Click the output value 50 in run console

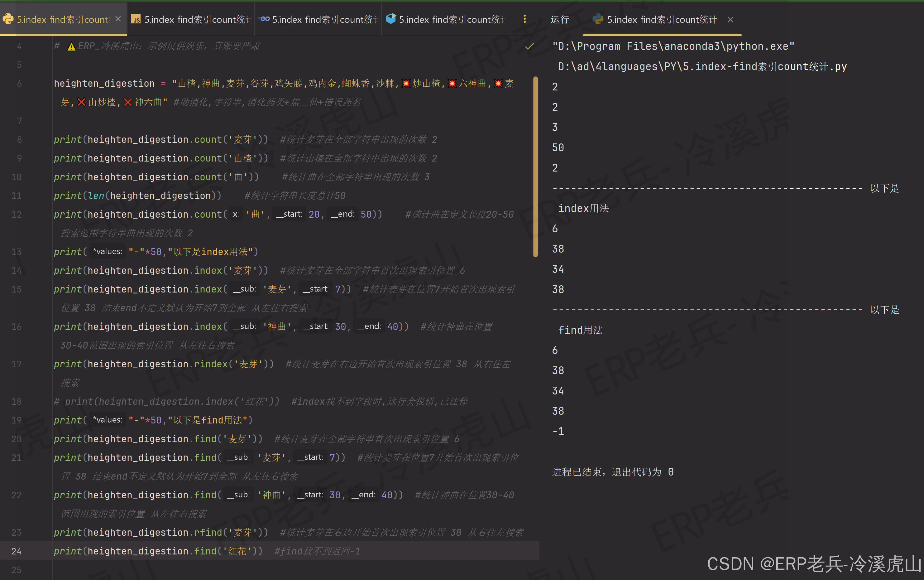coord(558,148)
